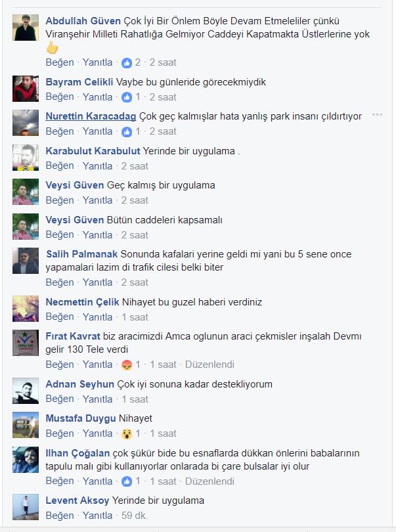Click angry reaction icon on Fırat Kavrat's comment
The width and height of the screenshot is (396, 532).
click(127, 365)
